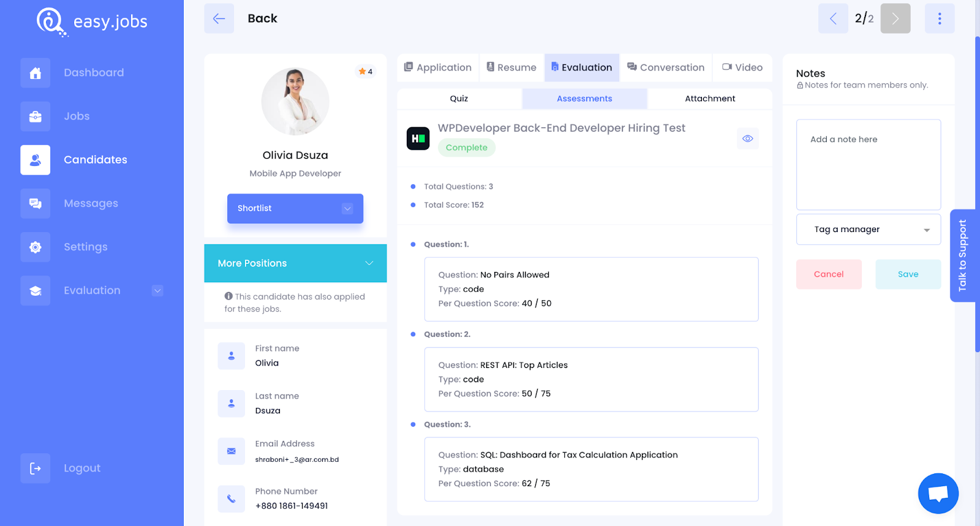This screenshot has height=526, width=980.
Task: Open the Tag a manager dropdown
Action: tap(869, 230)
